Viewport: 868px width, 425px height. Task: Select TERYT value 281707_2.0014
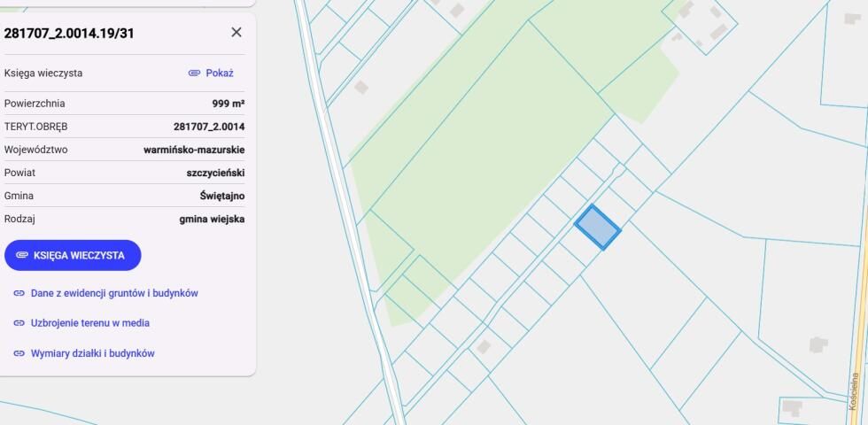(209, 127)
